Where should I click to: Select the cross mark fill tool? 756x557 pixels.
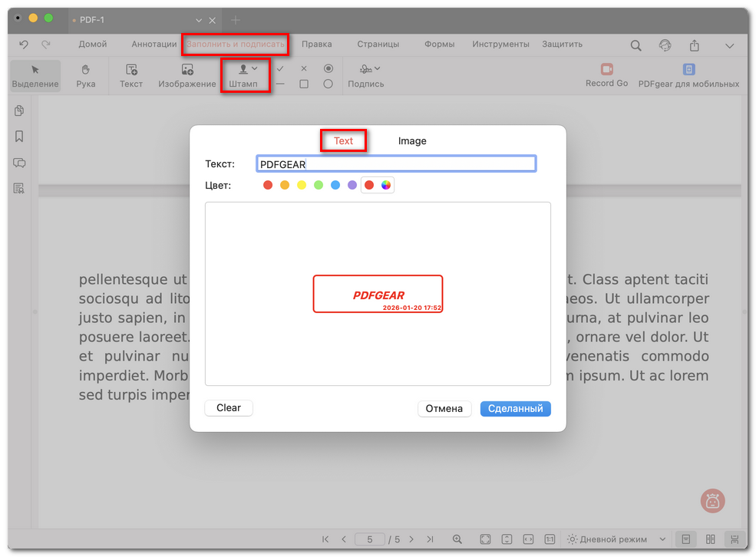click(x=304, y=69)
